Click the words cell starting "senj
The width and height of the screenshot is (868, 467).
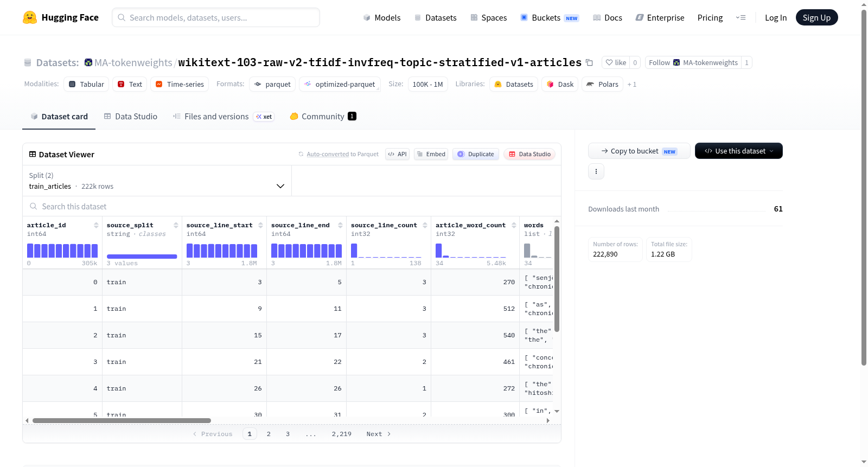point(537,282)
